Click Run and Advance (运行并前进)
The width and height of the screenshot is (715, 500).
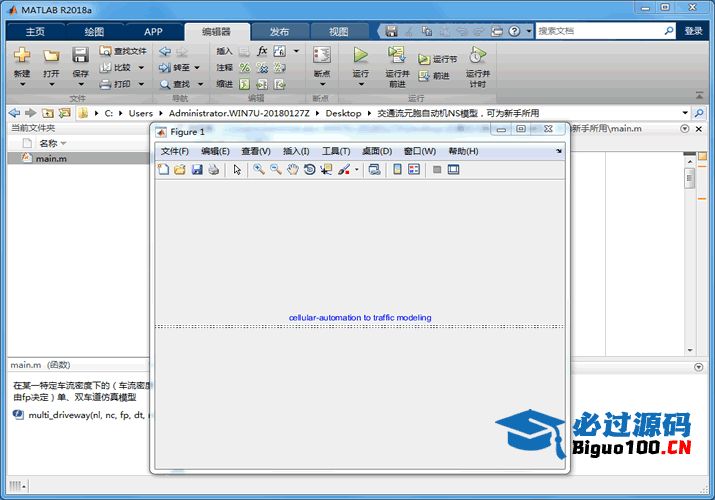coord(397,67)
